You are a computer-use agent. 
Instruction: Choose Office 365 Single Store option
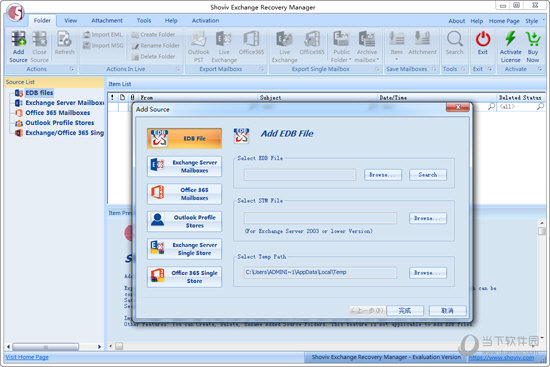point(185,277)
